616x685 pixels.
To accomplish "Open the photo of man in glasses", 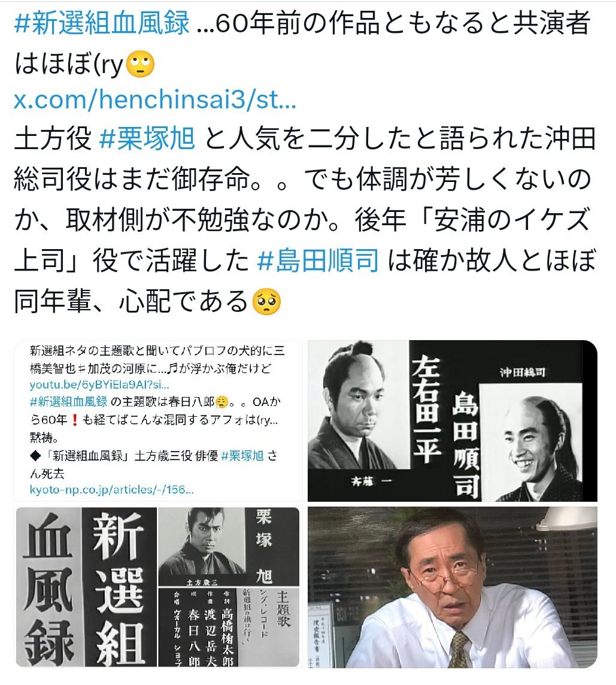I will tap(452, 587).
